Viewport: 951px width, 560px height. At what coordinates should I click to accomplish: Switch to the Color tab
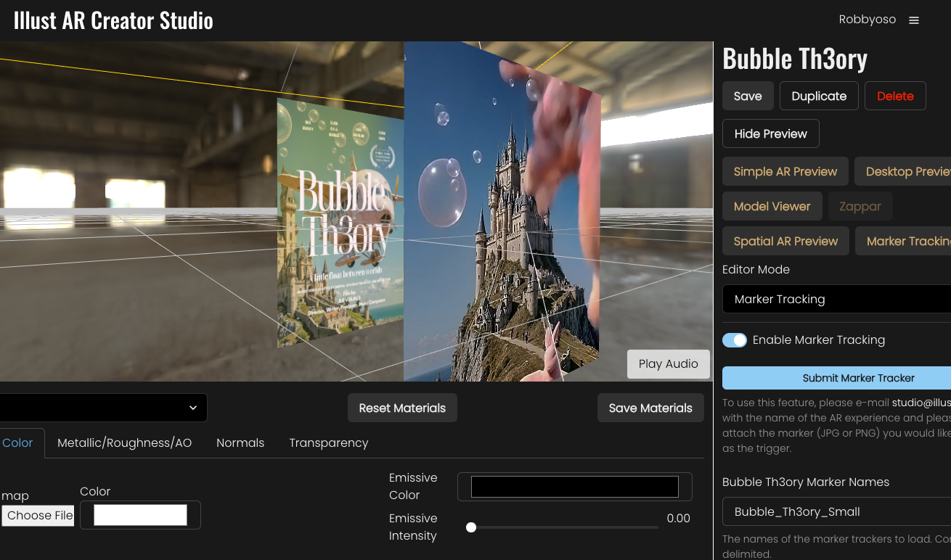(18, 442)
